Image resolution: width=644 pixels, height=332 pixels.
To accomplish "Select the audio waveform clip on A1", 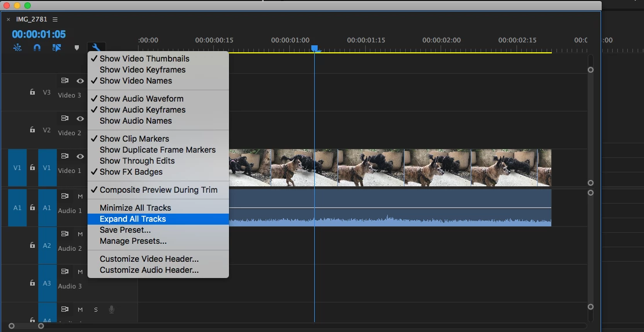I will tap(390, 208).
